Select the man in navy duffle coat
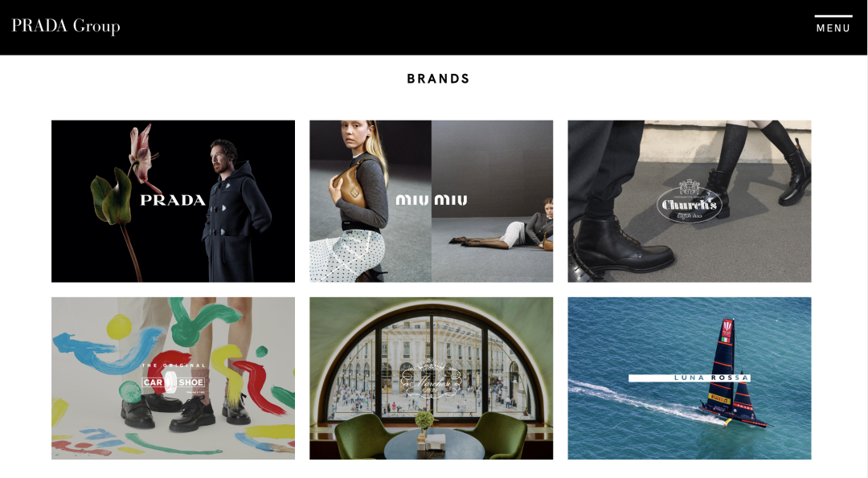 click(x=235, y=213)
